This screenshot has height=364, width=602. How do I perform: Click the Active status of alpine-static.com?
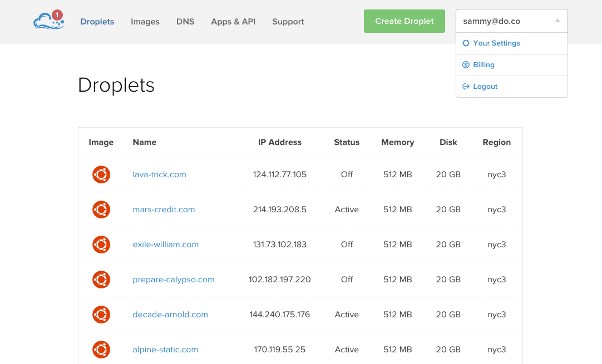[x=347, y=350]
